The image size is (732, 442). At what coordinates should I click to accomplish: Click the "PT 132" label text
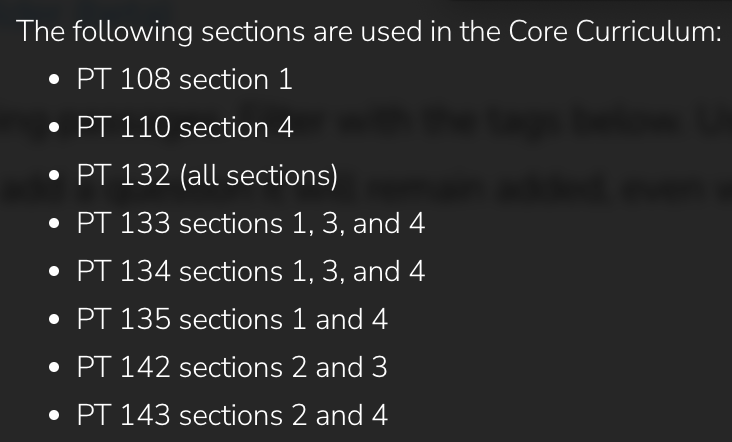click(x=124, y=176)
